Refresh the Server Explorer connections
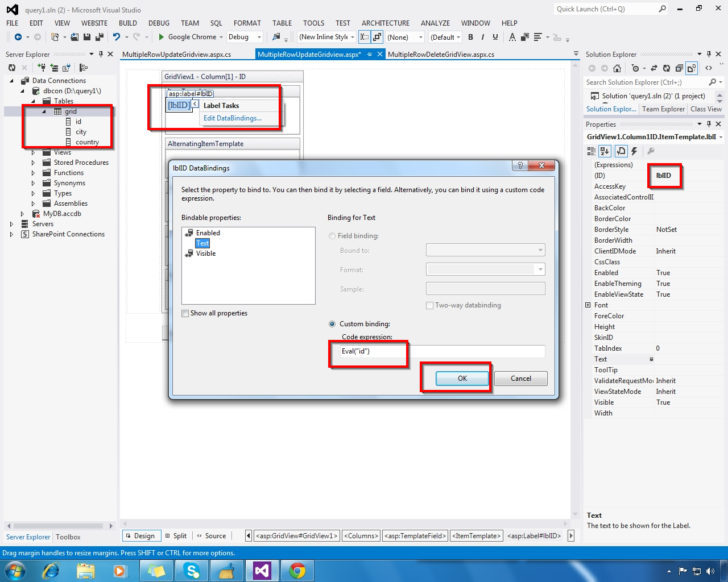Viewport: 728px width, 582px height. [11, 67]
